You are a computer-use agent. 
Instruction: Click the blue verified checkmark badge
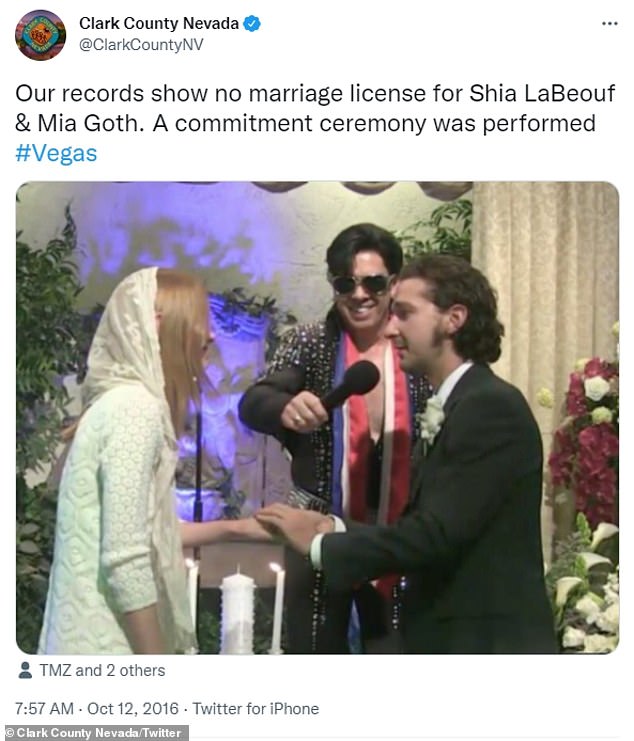coord(252,23)
